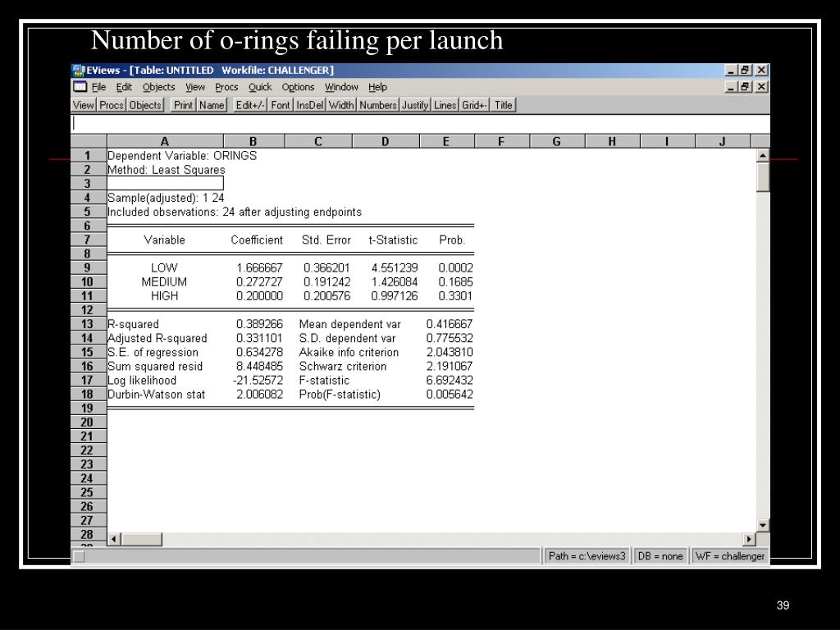Click the Lines toolbar button
The height and width of the screenshot is (630, 840).
tap(445, 105)
